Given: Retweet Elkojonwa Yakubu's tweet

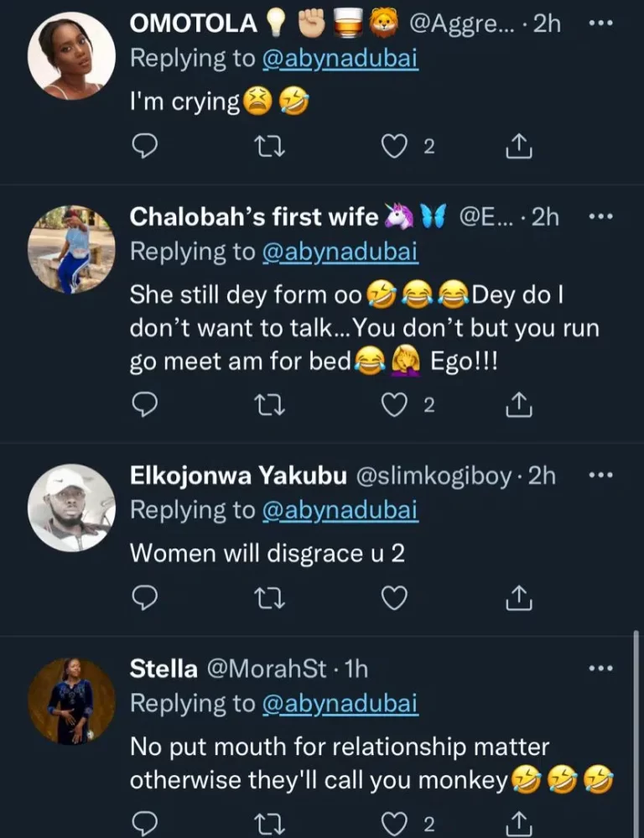Looking at the screenshot, I should coord(269,599).
